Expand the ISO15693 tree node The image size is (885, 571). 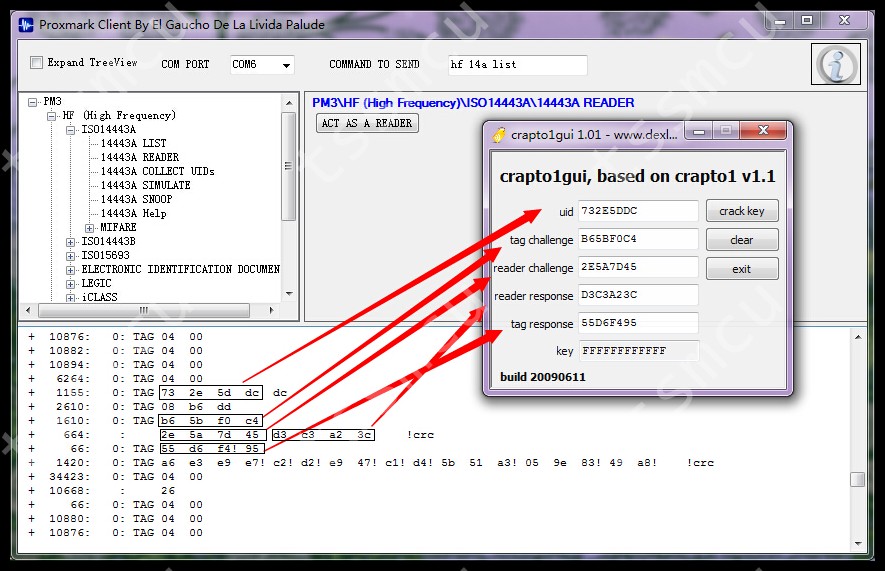click(71, 256)
